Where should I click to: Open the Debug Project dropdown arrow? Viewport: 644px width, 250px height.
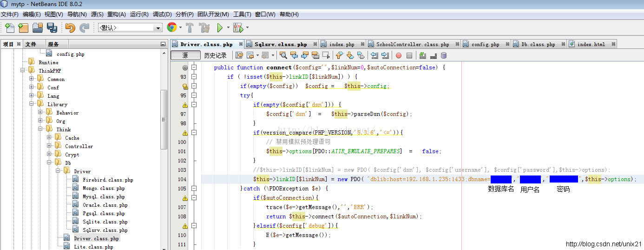point(247,28)
